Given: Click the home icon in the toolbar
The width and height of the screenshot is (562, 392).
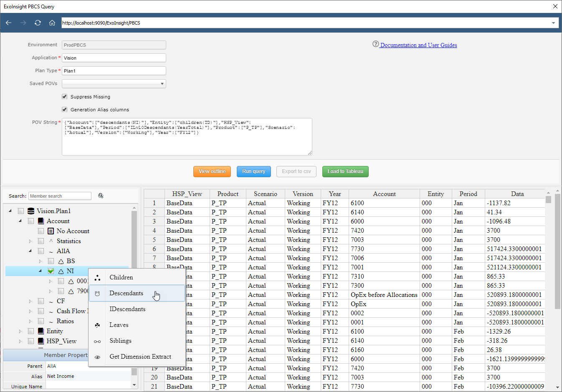Looking at the screenshot, I should coord(52,23).
